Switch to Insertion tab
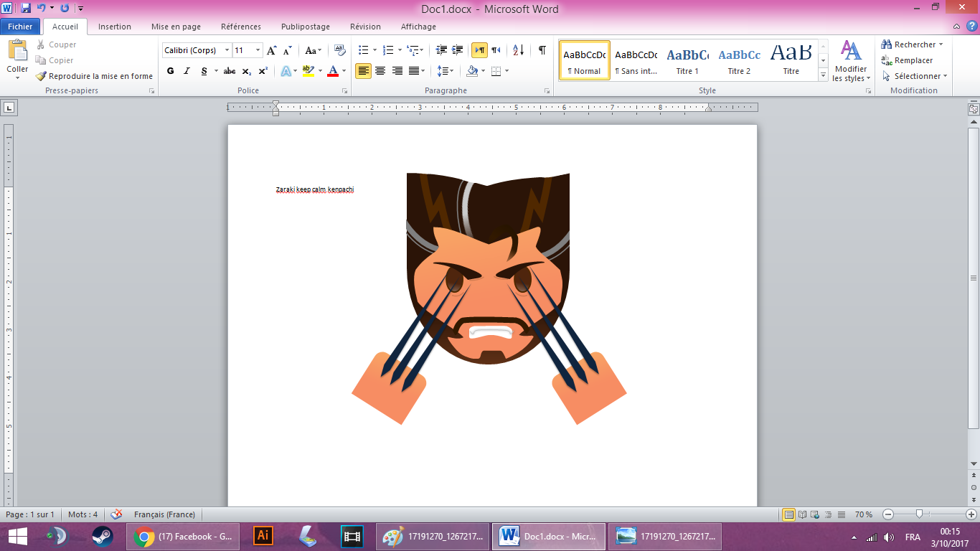Viewport: 980px width, 551px height. (x=115, y=27)
